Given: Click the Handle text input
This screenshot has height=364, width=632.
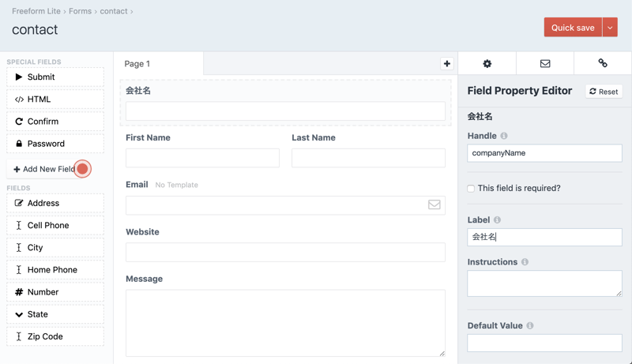Looking at the screenshot, I should (544, 153).
